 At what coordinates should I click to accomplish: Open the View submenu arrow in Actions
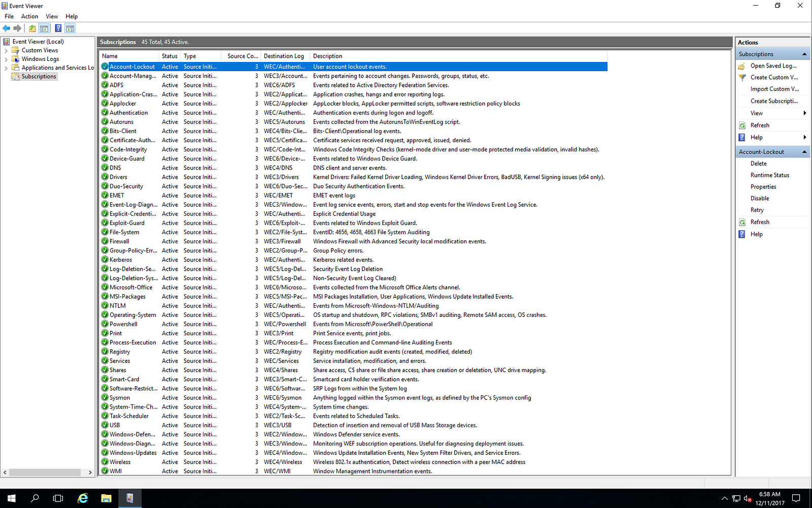pos(805,113)
